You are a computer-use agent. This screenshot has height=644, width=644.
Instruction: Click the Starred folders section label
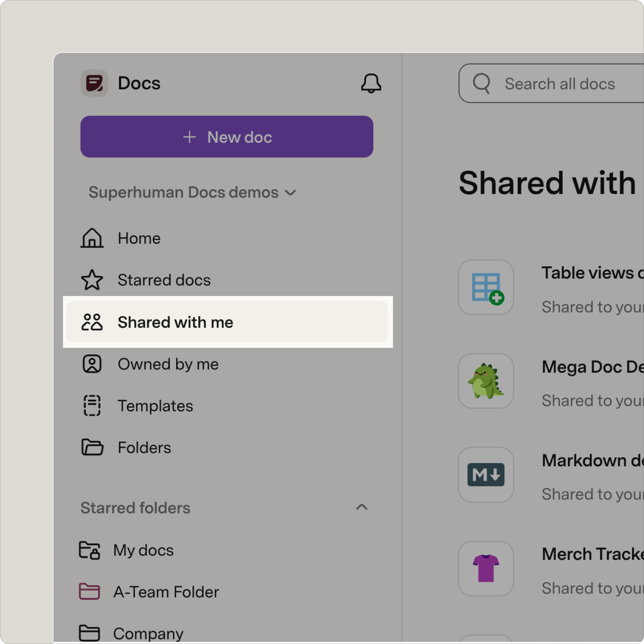point(135,508)
